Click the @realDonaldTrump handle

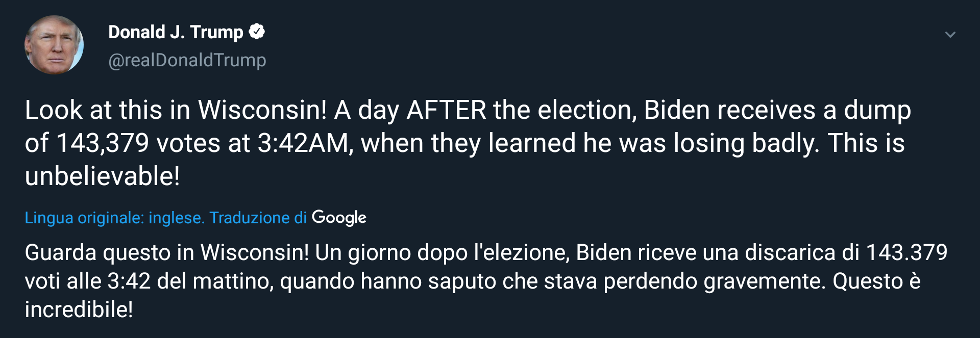(x=187, y=60)
